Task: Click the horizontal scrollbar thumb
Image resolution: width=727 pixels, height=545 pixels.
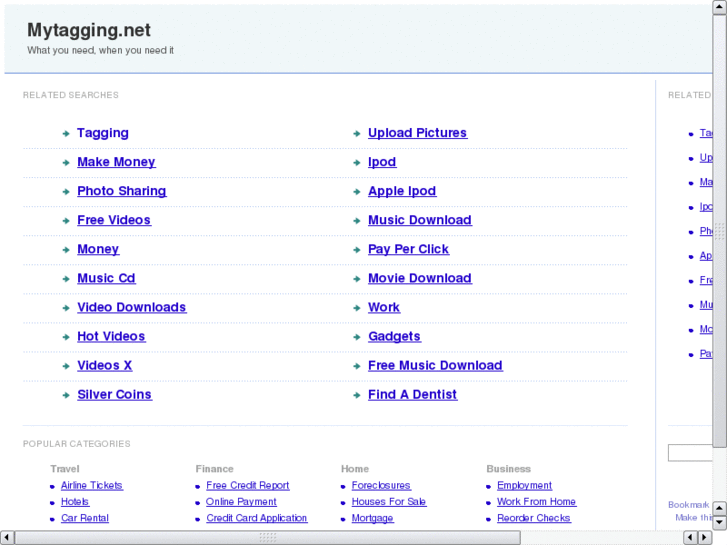Action: (267, 537)
